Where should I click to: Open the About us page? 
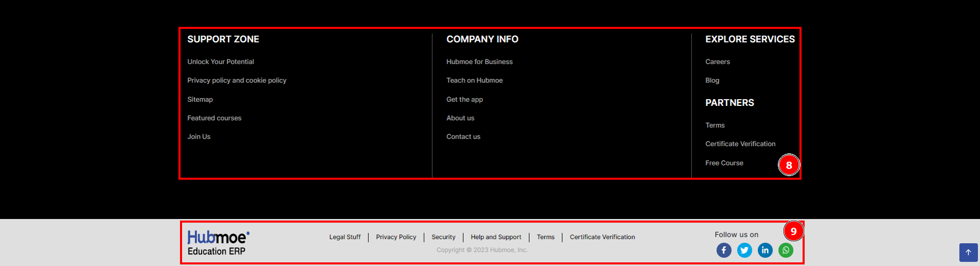coord(460,118)
